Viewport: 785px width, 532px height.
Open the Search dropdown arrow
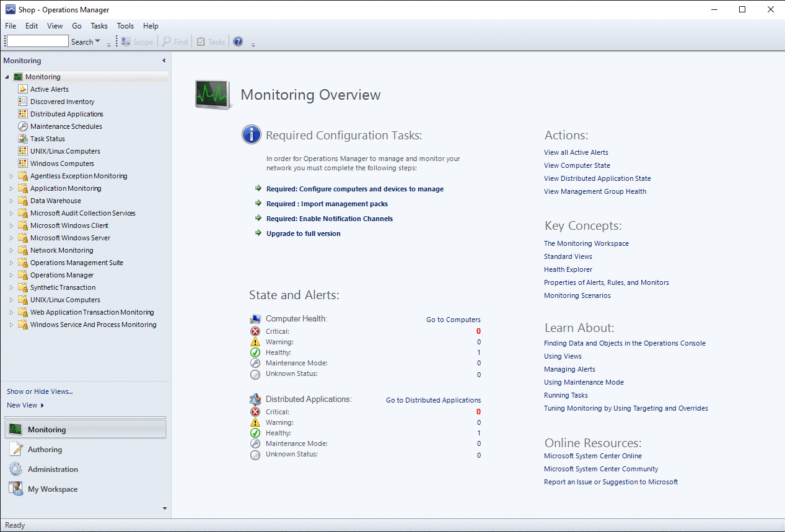tap(98, 41)
